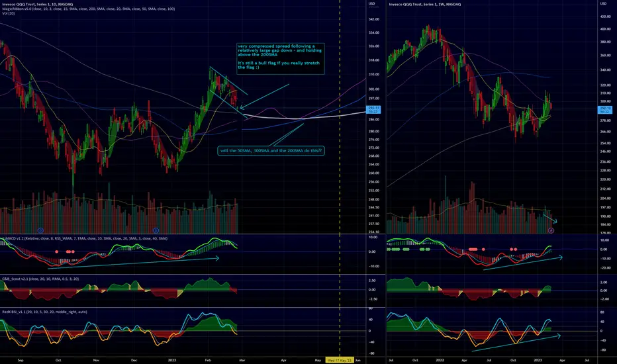Click '2023' on the weekly time axis
The image size is (617, 364).
[538, 360]
